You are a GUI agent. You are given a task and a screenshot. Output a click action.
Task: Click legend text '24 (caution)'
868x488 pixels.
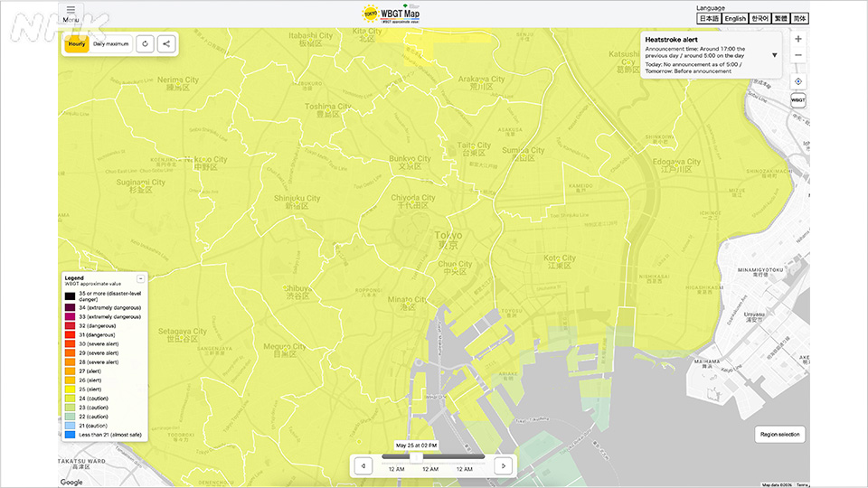pyautogui.click(x=93, y=399)
